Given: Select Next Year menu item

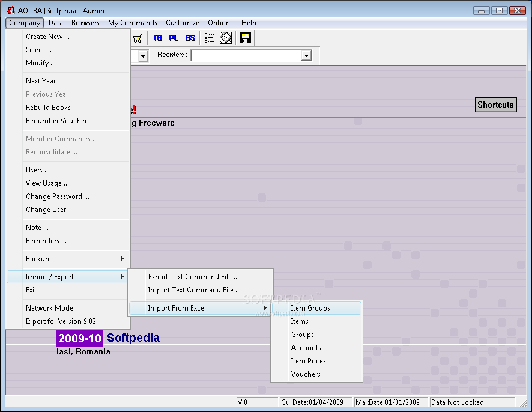Looking at the screenshot, I should point(68,80).
